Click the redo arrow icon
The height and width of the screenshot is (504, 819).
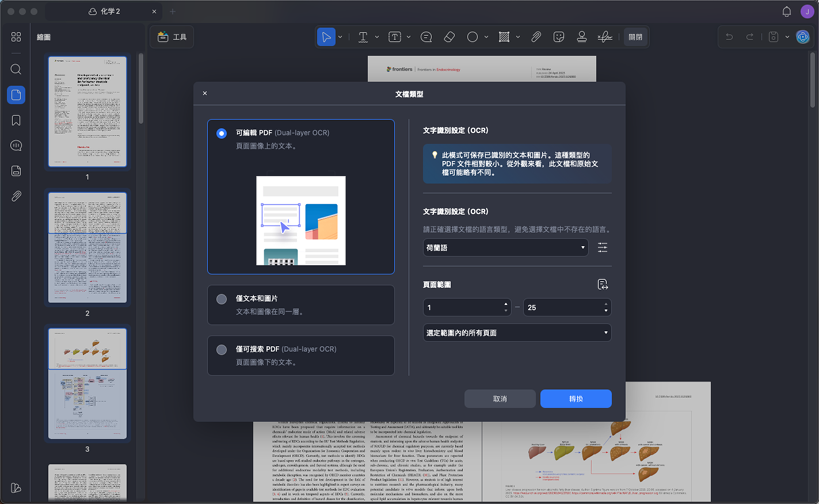coord(750,37)
